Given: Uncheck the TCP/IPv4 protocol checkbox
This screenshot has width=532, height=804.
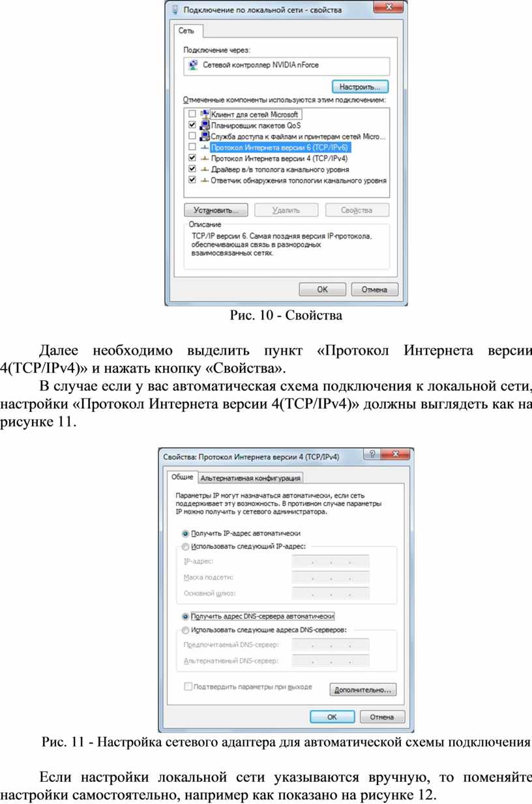Looking at the screenshot, I should point(192,158).
